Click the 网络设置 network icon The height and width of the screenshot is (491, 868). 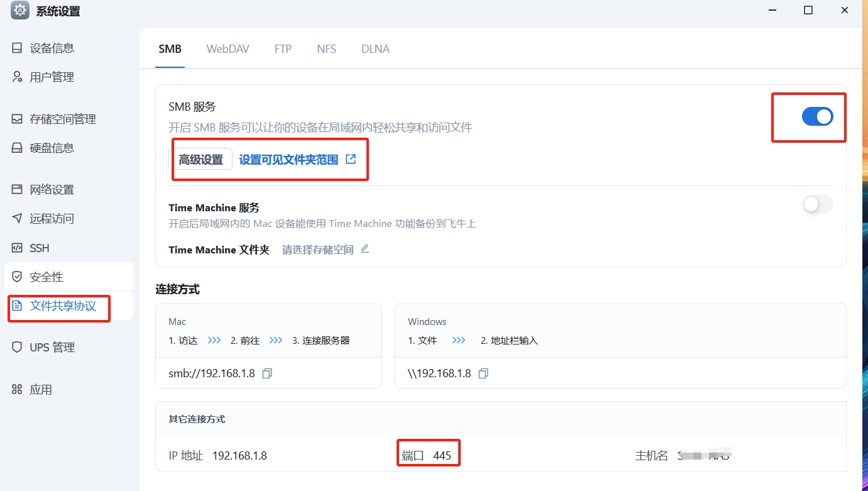click(x=17, y=189)
